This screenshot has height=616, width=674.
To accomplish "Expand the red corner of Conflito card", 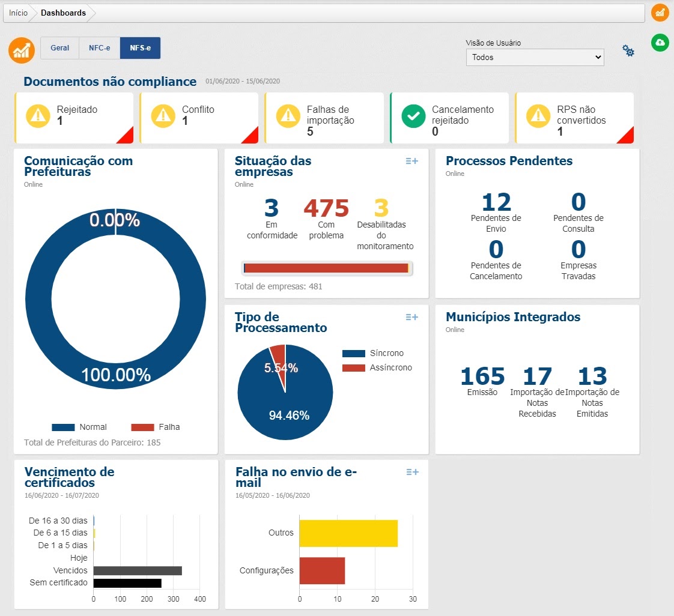I will point(250,136).
